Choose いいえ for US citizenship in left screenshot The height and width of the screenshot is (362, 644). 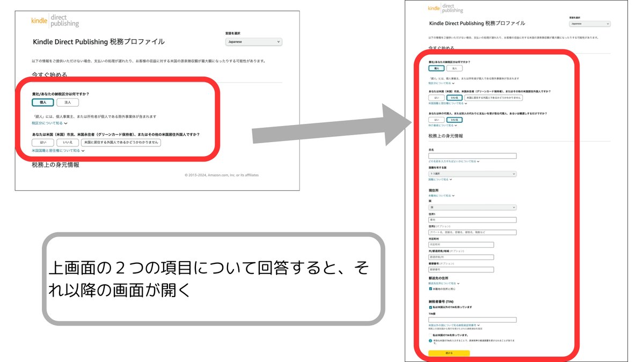point(68,142)
